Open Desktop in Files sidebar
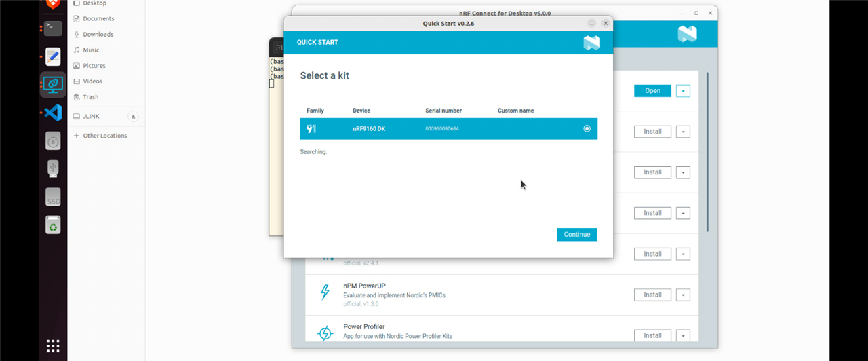This screenshot has height=361, width=868. 94,3
